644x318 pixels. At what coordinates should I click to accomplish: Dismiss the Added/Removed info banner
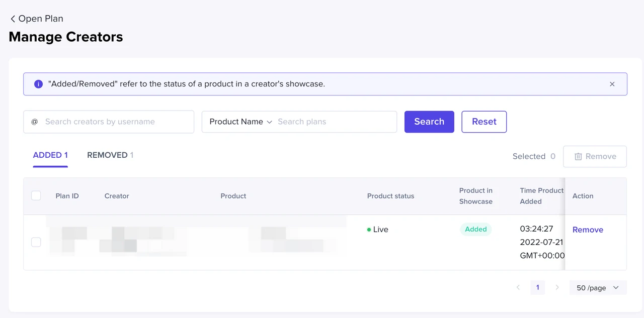click(612, 84)
